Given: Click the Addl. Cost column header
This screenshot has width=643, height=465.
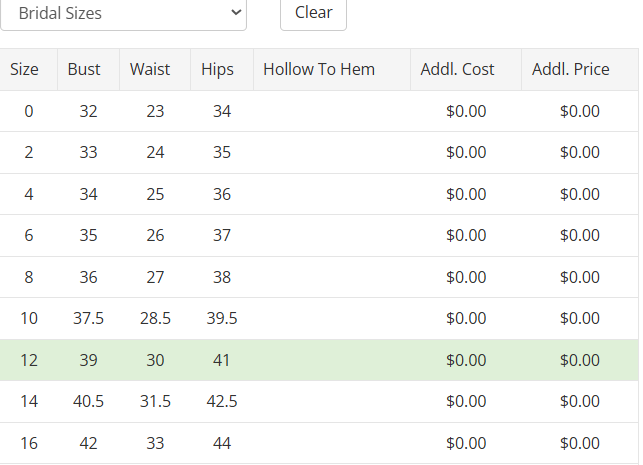Looking at the screenshot, I should click(x=457, y=69).
